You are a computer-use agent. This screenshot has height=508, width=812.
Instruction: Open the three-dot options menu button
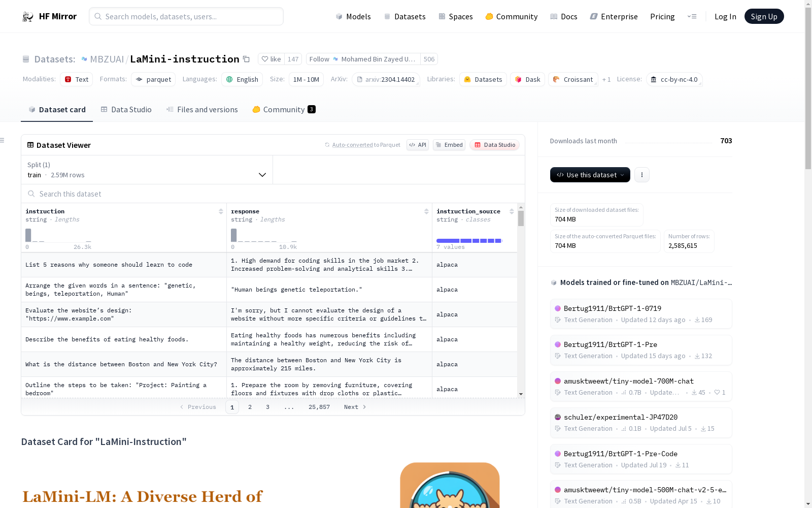(x=642, y=175)
